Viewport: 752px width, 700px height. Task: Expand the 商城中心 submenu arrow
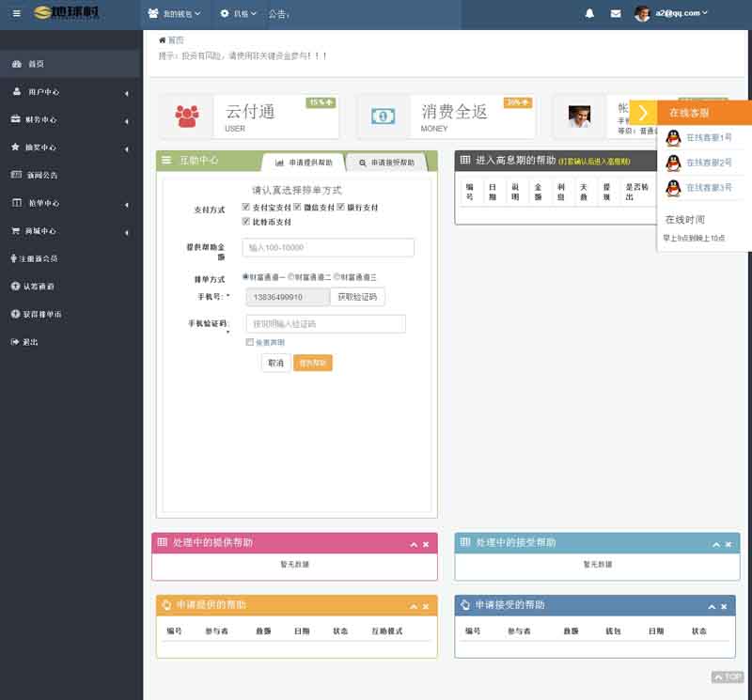point(127,232)
